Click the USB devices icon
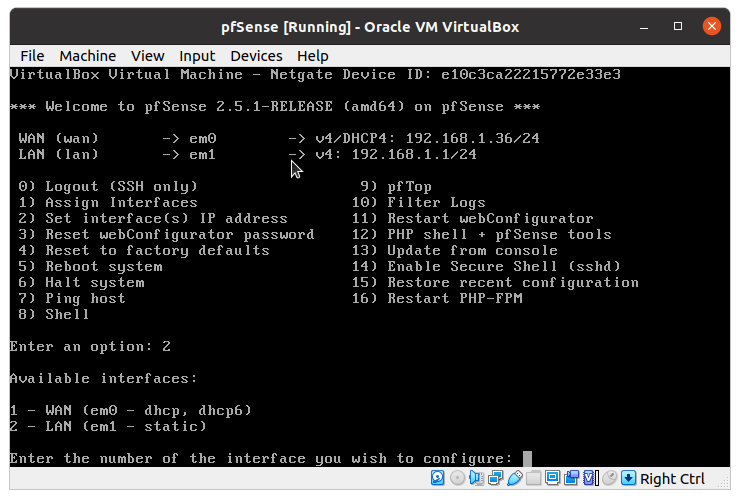This screenshot has width=740, height=499. point(512,478)
